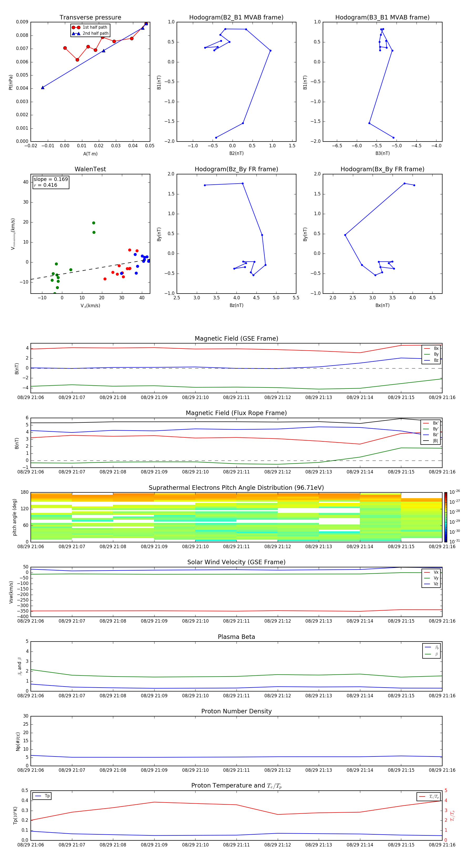
Task: Click the "Proton Number Density" title
Action: tap(236, 711)
